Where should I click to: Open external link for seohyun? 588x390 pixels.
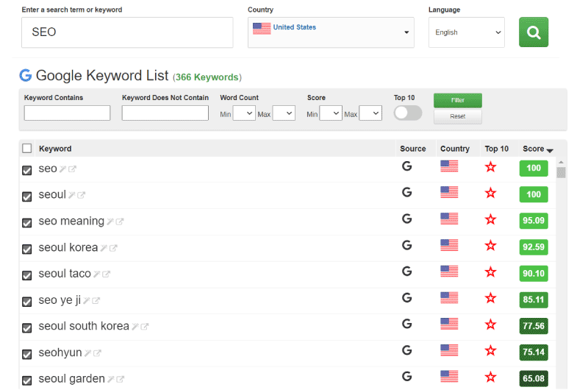tap(98, 353)
